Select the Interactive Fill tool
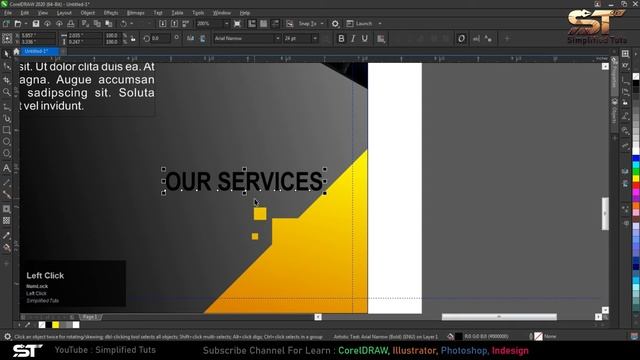Screen dimensions: 640x360 [7, 248]
